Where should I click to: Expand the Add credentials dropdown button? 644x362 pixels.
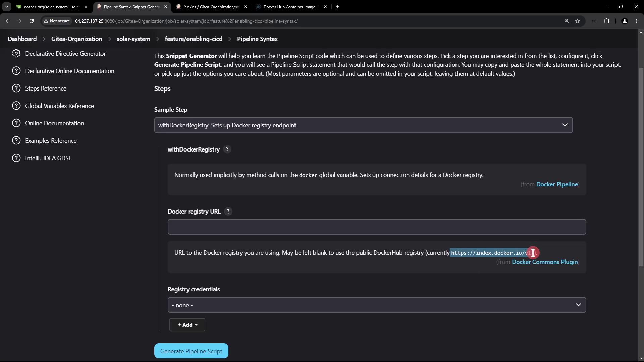point(187,325)
